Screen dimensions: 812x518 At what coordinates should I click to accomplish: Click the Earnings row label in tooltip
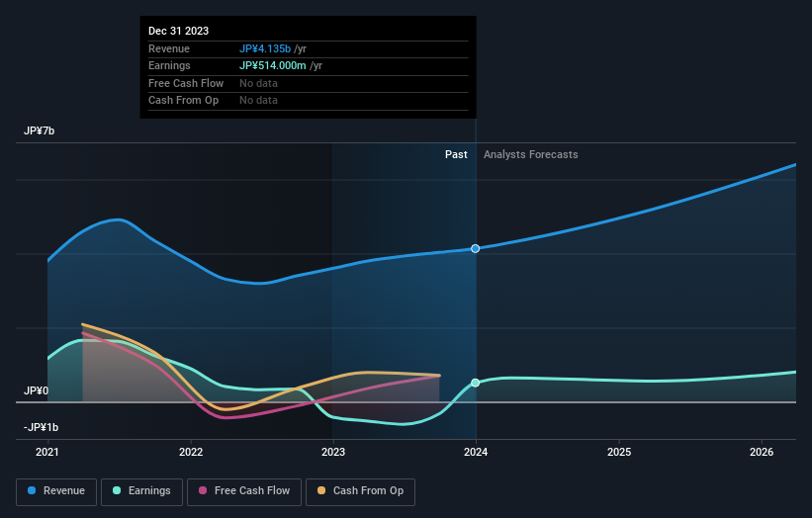pos(169,65)
